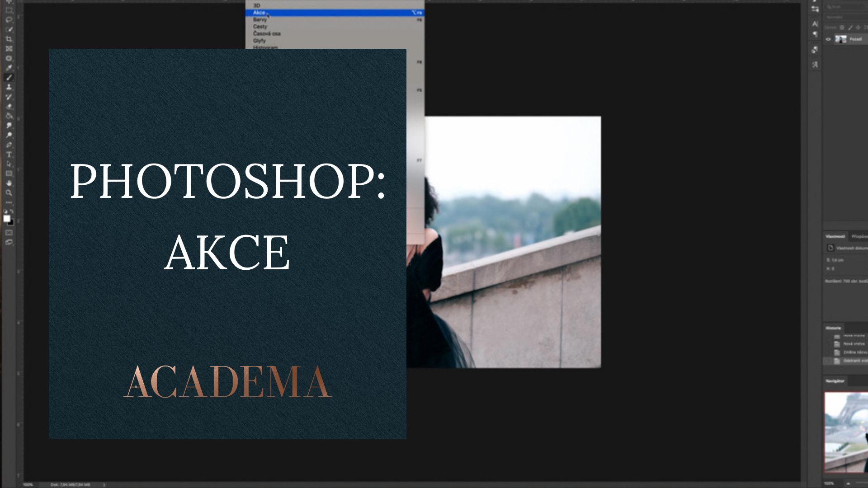This screenshot has width=868, height=488.
Task: Click the foreground color swatch
Action: coord(6,219)
